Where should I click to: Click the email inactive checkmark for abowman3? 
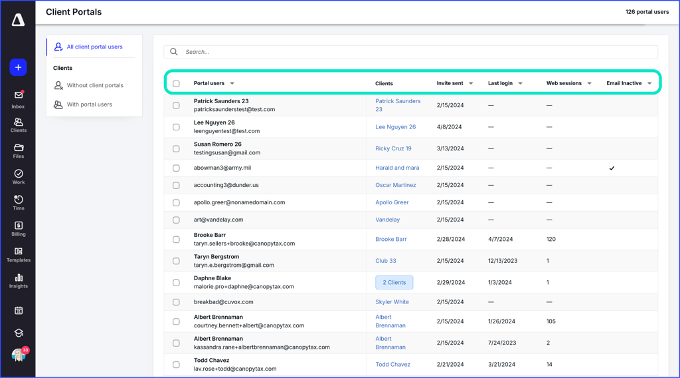click(612, 168)
